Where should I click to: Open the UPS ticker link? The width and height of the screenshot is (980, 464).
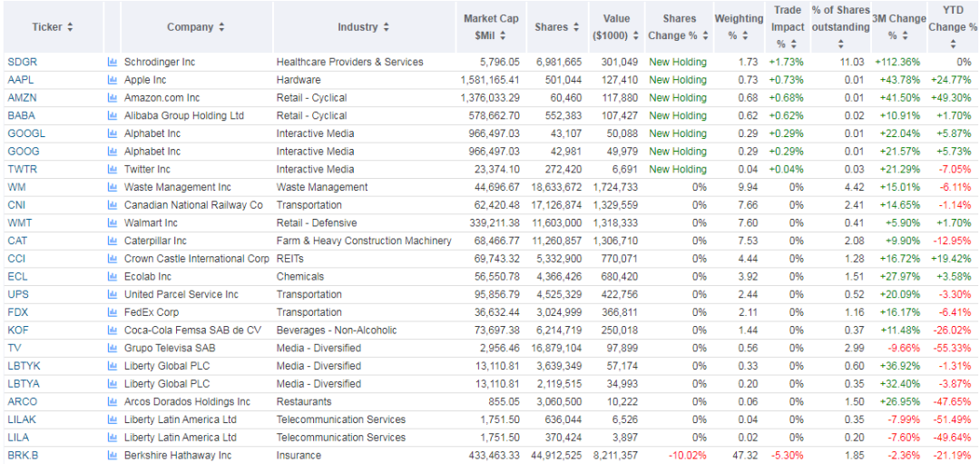[16, 294]
